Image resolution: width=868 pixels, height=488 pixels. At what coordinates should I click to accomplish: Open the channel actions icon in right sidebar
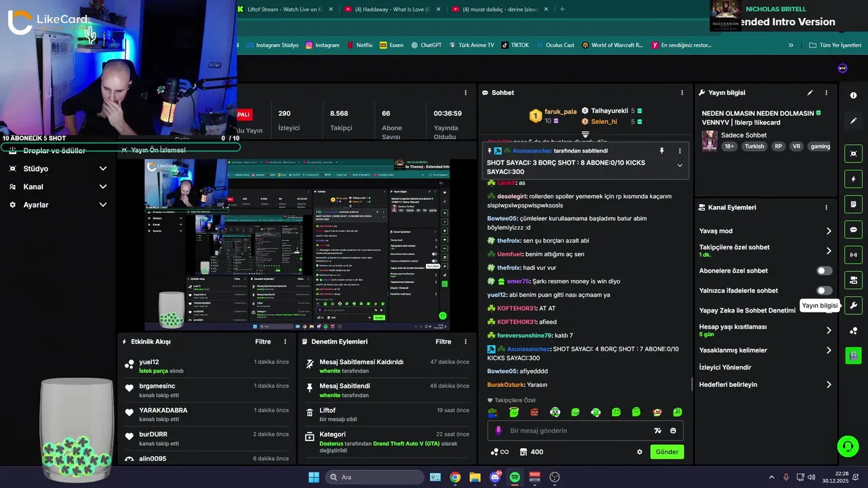(853, 280)
